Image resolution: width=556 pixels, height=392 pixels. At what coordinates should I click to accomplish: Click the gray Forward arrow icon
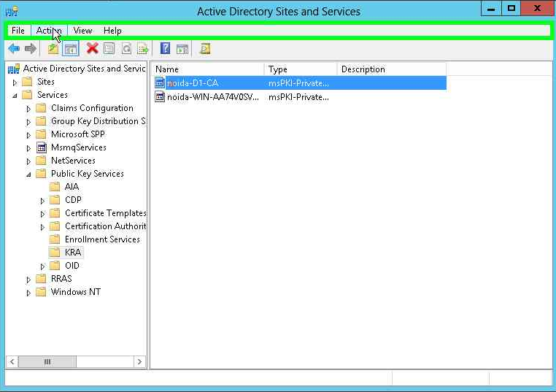[31, 49]
